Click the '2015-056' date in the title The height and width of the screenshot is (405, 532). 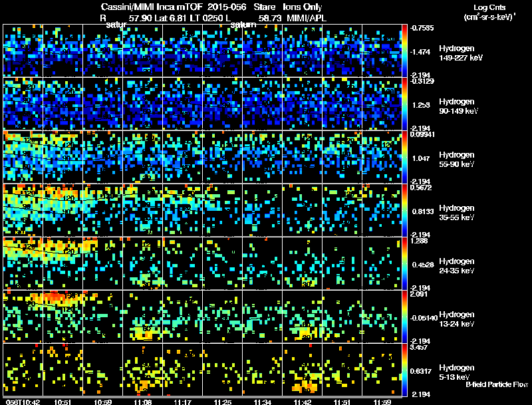tap(227, 7)
